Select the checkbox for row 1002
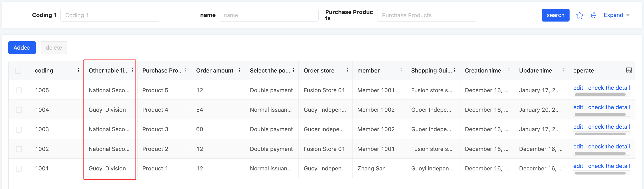644x189 pixels. click(x=19, y=149)
